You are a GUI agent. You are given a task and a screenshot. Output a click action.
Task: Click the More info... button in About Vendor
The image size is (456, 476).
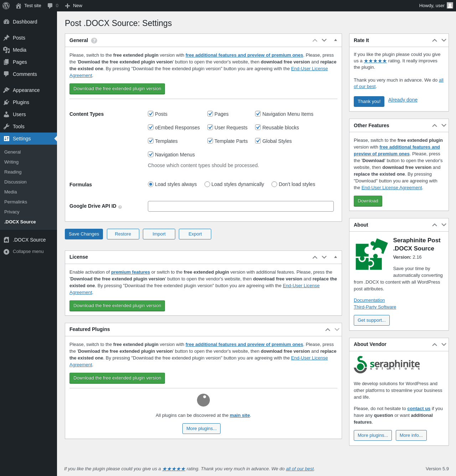(411, 435)
